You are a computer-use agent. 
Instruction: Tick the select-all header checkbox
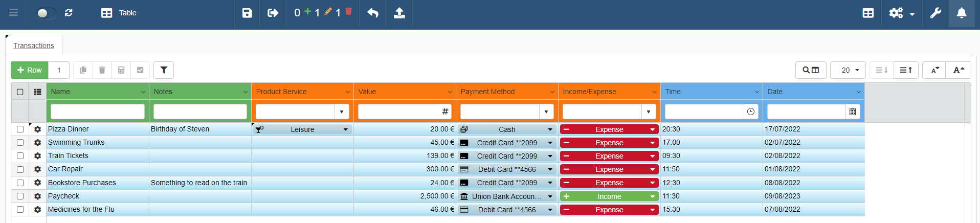click(x=20, y=92)
